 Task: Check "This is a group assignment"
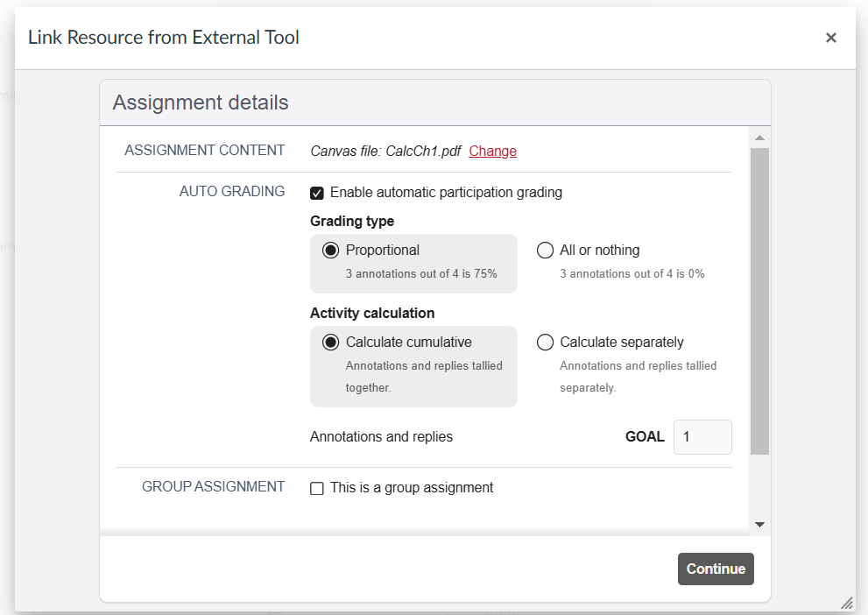[x=316, y=488]
